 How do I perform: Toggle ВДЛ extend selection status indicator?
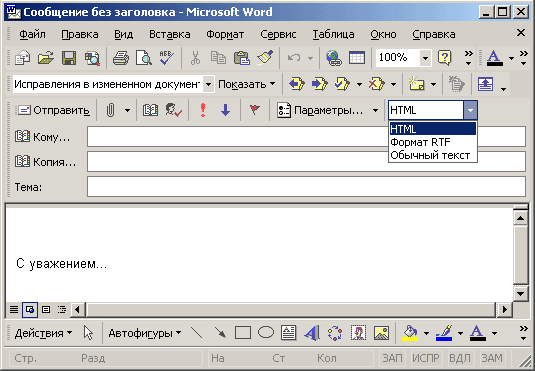click(460, 358)
